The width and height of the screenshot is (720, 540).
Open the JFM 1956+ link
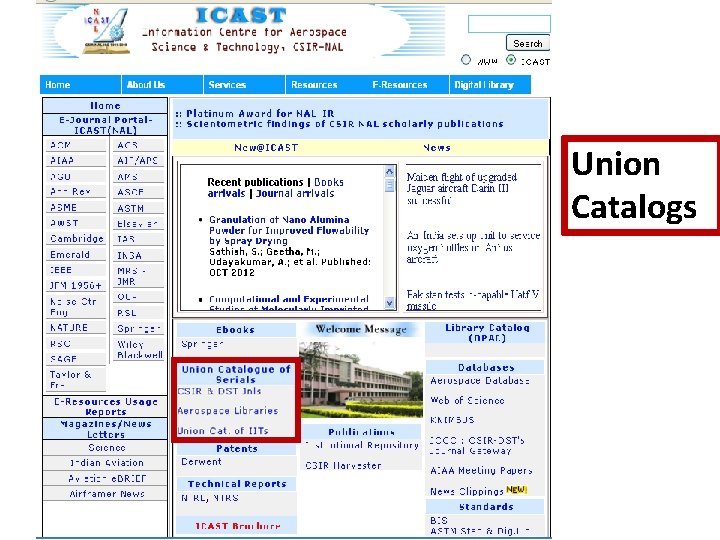click(x=76, y=286)
